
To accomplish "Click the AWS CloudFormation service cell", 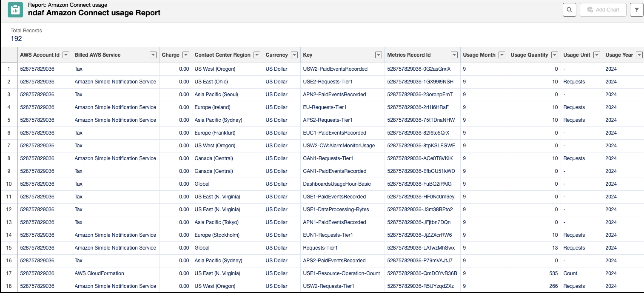I will point(99,273).
